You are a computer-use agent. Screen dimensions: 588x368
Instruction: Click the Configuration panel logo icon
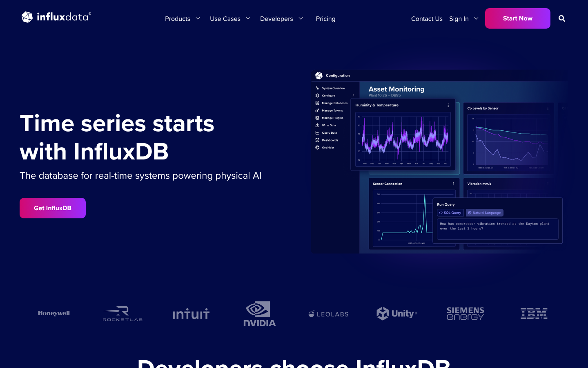coord(319,76)
